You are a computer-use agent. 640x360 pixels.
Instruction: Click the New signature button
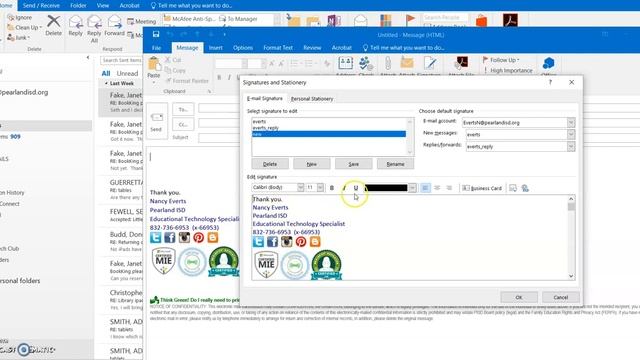click(311, 164)
